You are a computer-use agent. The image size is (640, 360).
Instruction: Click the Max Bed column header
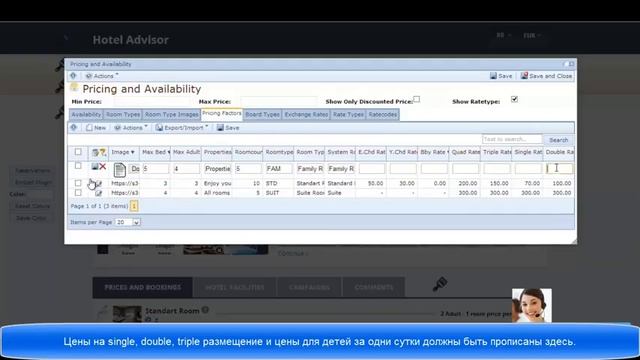coord(156,152)
